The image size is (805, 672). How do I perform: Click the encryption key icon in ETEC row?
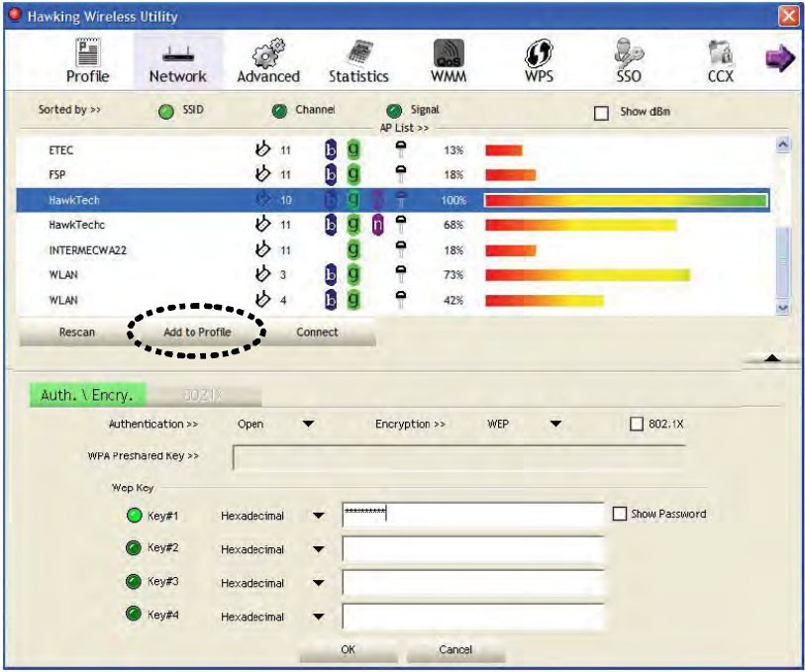[401, 149]
